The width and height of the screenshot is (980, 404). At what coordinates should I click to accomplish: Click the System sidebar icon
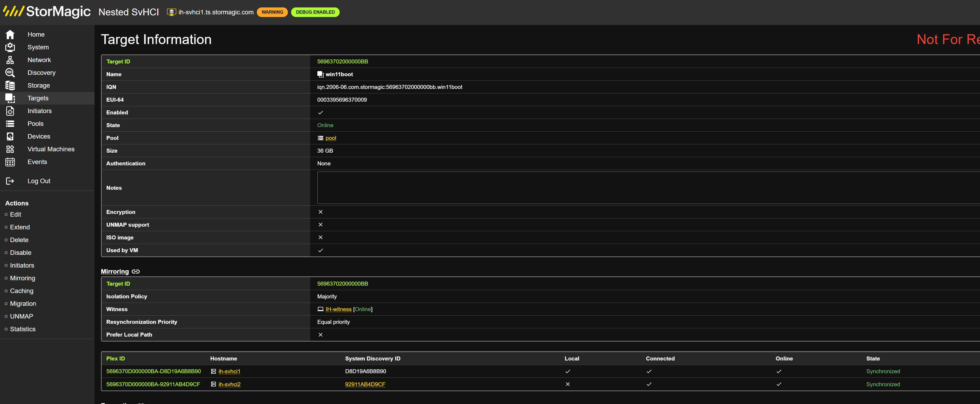pos(10,47)
